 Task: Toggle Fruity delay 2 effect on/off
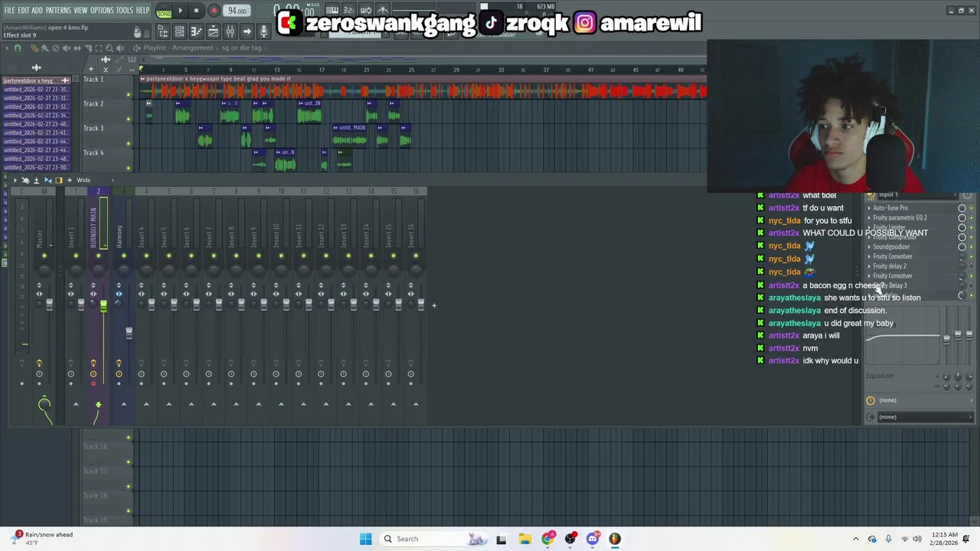coord(972,266)
